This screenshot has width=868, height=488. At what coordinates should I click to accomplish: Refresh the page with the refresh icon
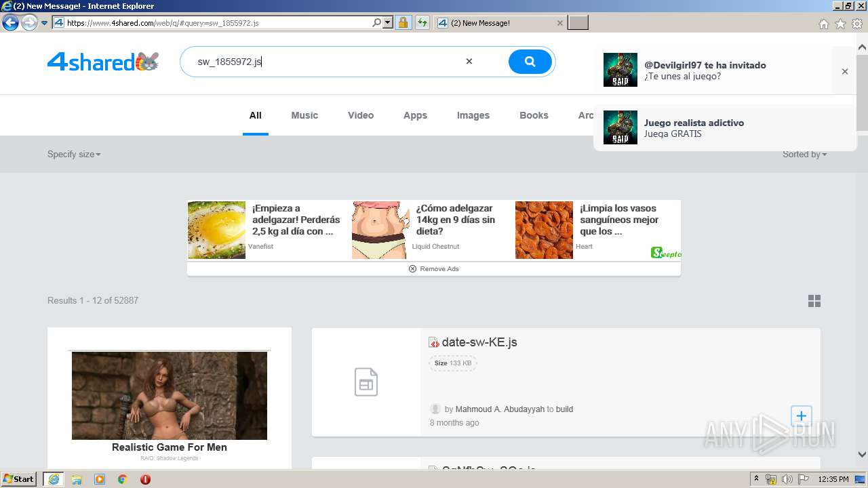[x=422, y=23]
